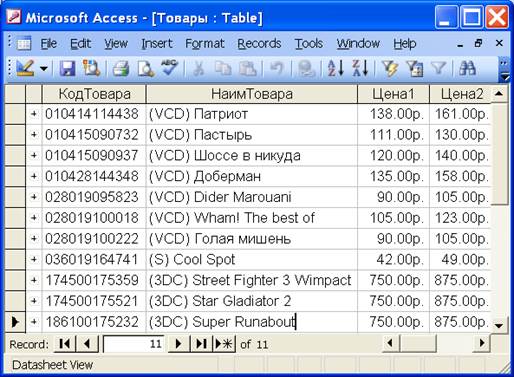Select the НаимТовара column header

(x=252, y=94)
